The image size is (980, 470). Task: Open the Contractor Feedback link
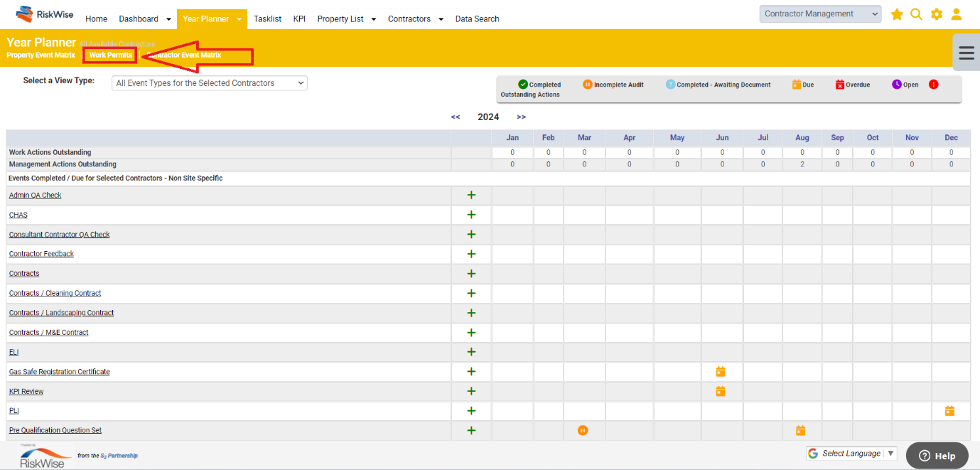41,254
